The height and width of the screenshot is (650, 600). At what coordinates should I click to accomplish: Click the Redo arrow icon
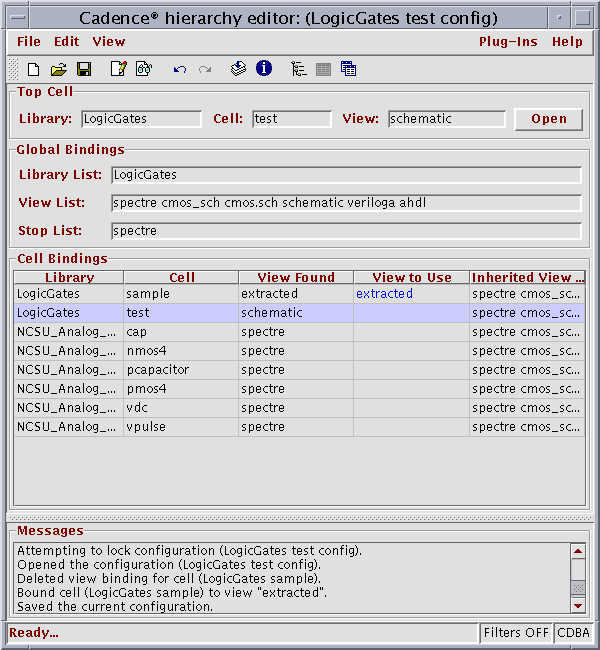[205, 69]
